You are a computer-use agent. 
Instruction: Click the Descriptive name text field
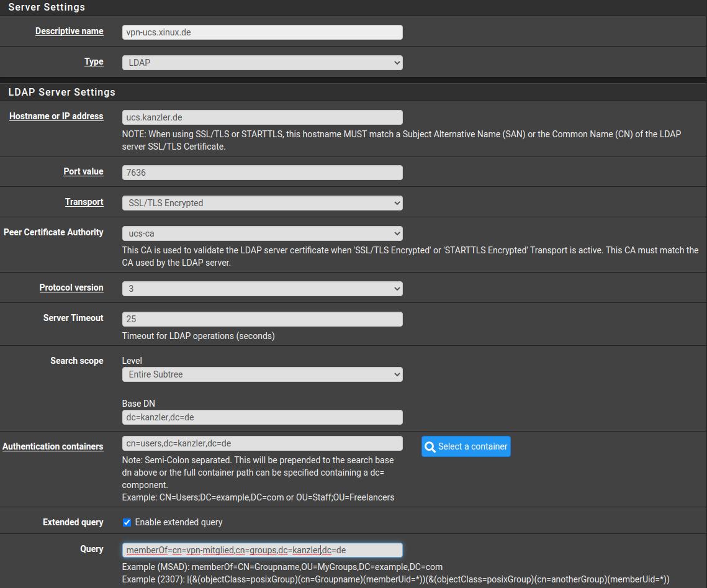tap(262, 32)
